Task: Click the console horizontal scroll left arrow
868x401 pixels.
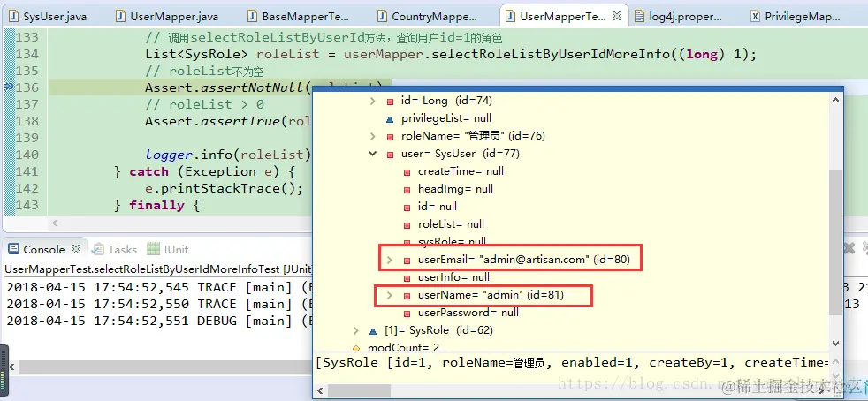Action: coord(10,367)
